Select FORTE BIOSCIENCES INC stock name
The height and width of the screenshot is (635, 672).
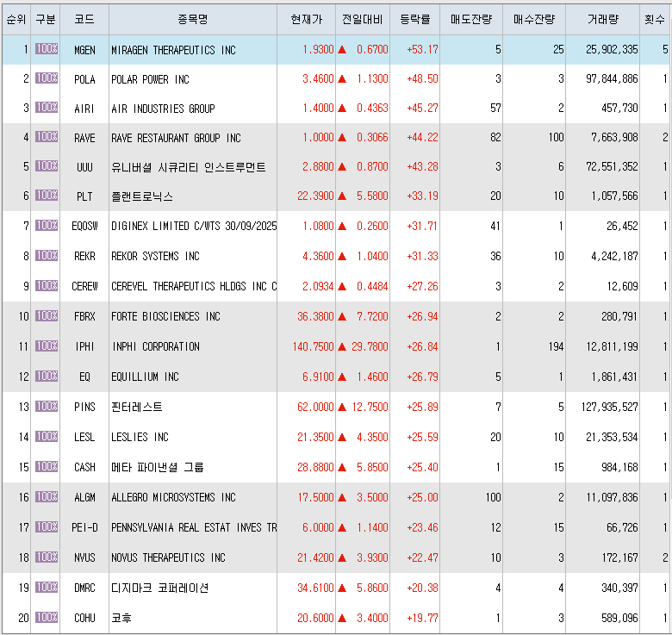click(165, 316)
